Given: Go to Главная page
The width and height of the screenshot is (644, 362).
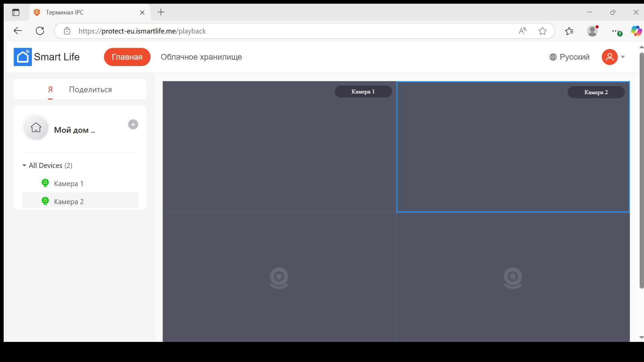Looking at the screenshot, I should [127, 57].
